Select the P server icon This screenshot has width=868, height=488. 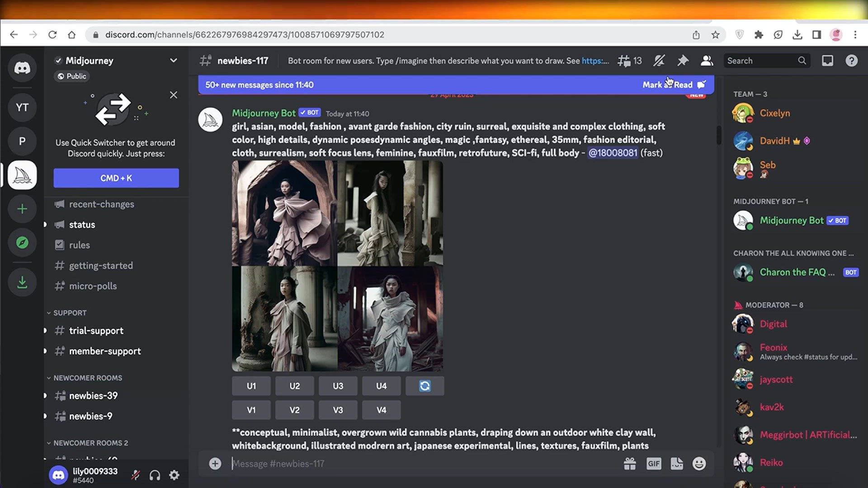[x=22, y=141]
